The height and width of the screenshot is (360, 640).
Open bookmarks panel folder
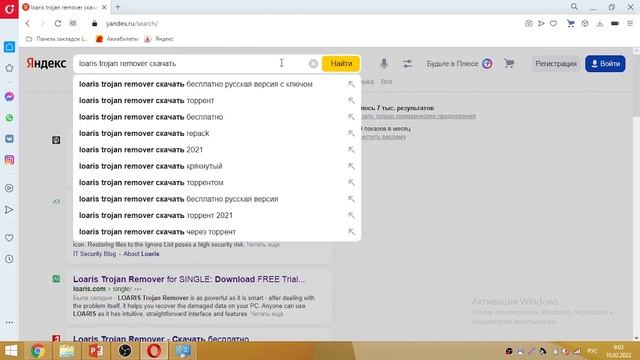tap(56, 39)
